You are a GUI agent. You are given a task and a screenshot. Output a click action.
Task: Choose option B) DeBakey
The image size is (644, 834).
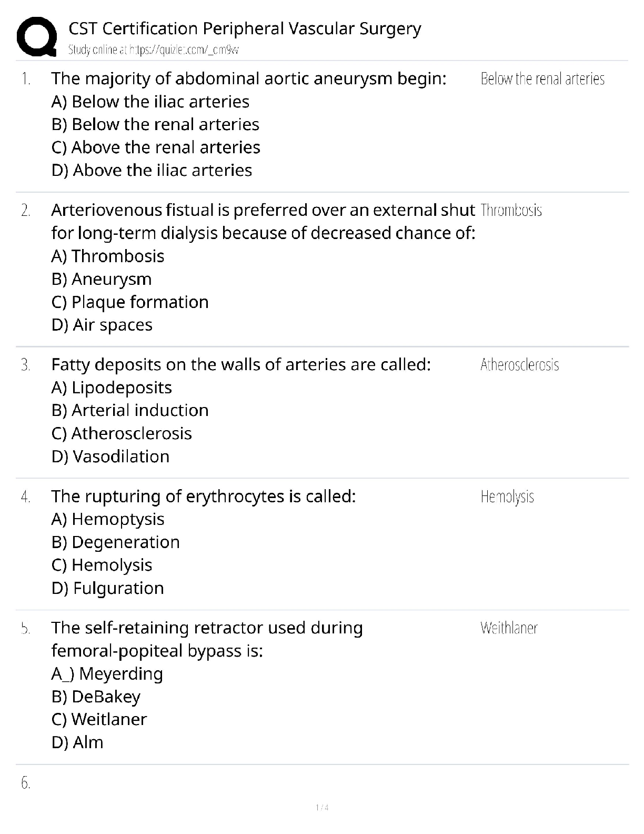click(96, 697)
